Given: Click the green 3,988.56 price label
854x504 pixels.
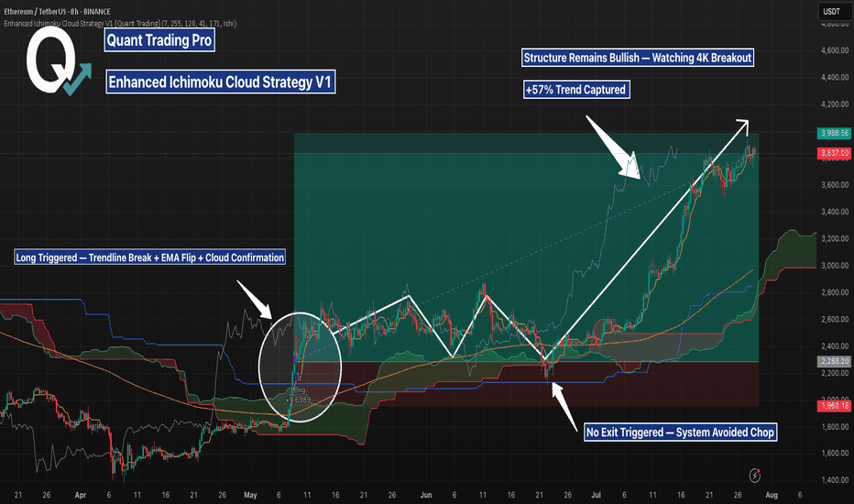Looking at the screenshot, I should [835, 133].
